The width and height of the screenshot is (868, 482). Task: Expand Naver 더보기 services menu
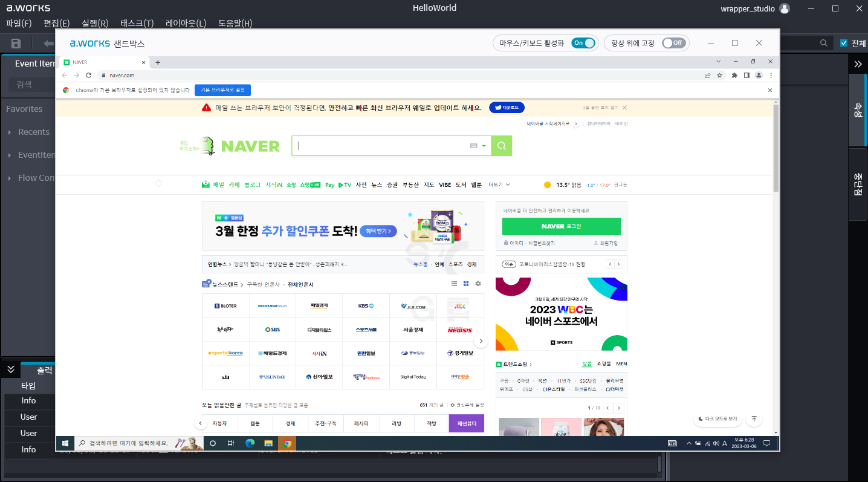[x=499, y=184]
